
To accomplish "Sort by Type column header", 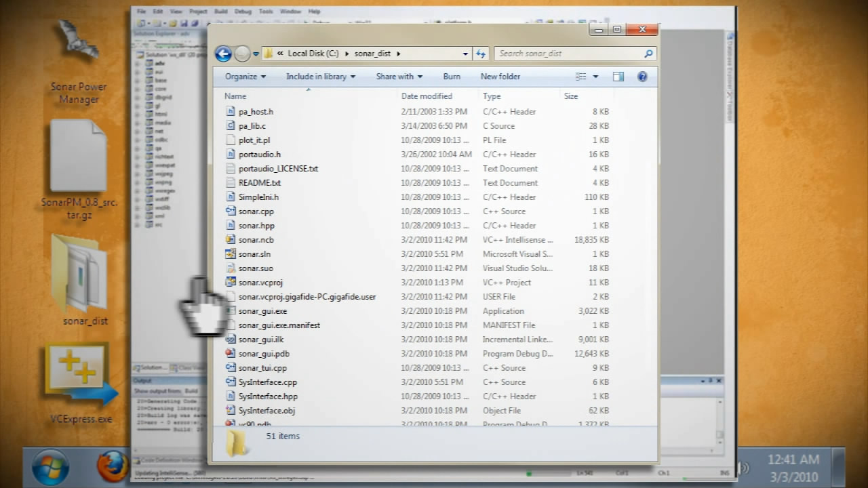I will pos(519,96).
